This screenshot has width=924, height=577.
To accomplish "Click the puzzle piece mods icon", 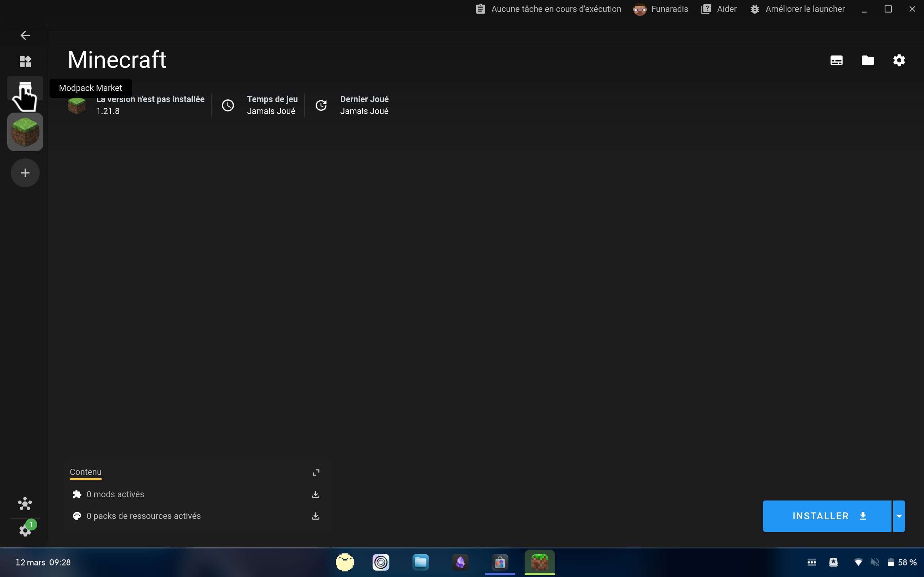I will 77,495.
